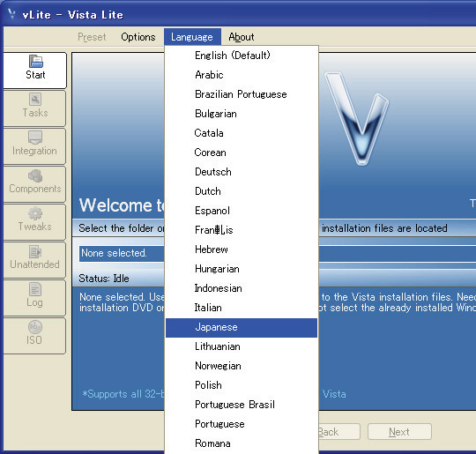Choose Espanol as the language
476x454 pixels.
(x=242, y=211)
